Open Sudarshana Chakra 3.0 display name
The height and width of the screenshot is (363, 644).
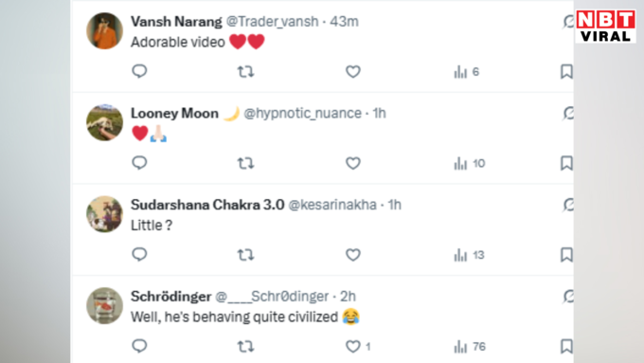pos(207,205)
